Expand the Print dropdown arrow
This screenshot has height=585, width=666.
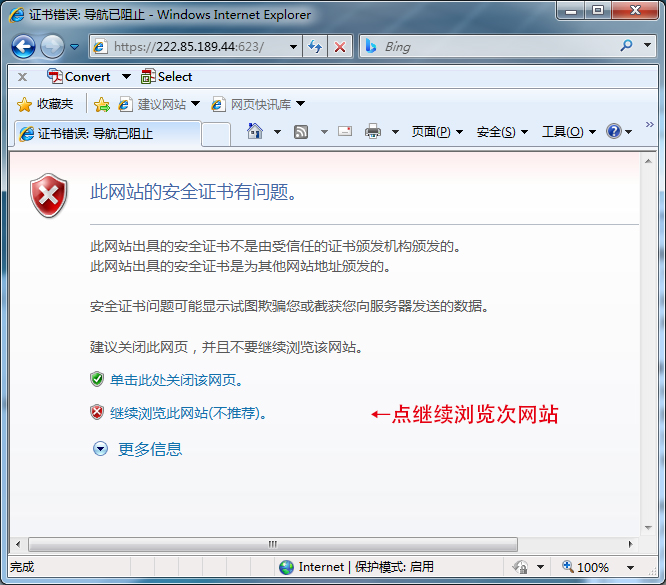pos(395,132)
